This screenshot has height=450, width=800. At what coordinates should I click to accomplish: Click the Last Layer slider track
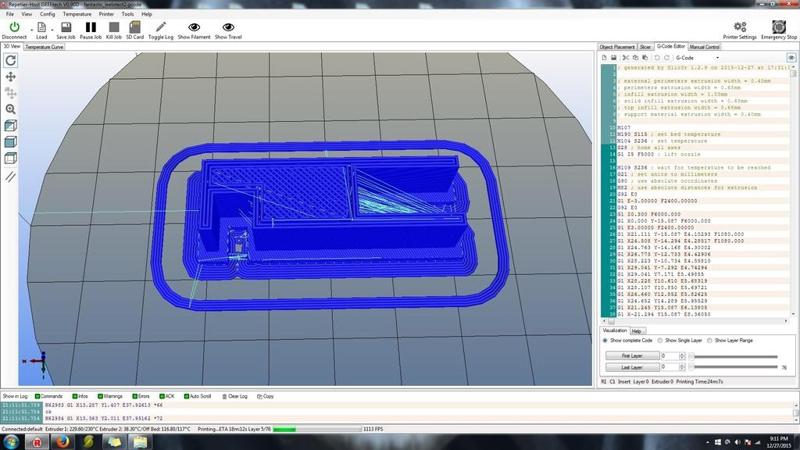734,367
